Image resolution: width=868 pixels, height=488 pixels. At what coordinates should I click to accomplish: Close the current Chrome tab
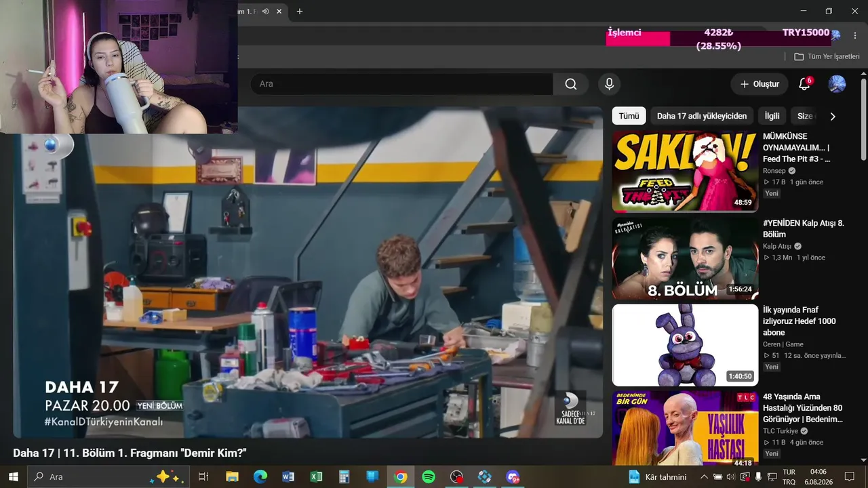click(x=279, y=11)
